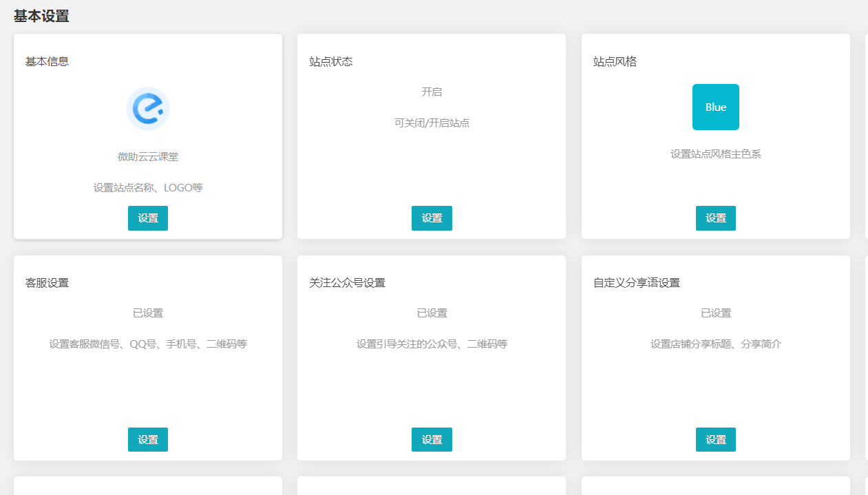This screenshot has height=495, width=868.
Task: Click 设置 button in 客服设置 card
Action: (x=148, y=440)
